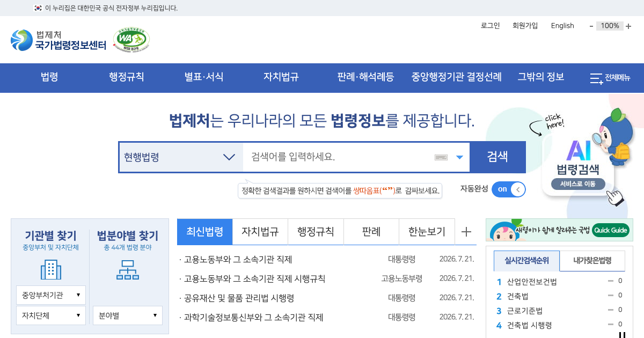
Task: Expand search history dropdown arrow in search box
Action: point(459,157)
